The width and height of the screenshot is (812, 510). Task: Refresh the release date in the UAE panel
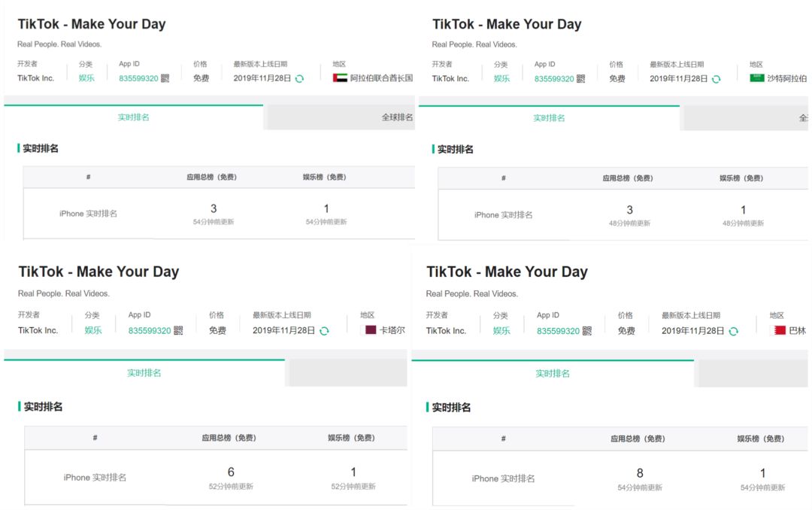coord(299,78)
